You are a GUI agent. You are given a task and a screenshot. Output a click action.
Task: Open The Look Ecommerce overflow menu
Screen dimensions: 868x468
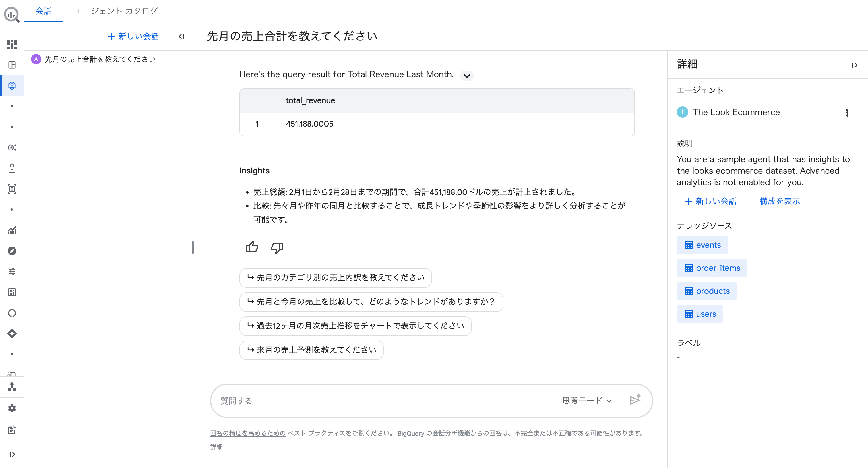click(847, 113)
